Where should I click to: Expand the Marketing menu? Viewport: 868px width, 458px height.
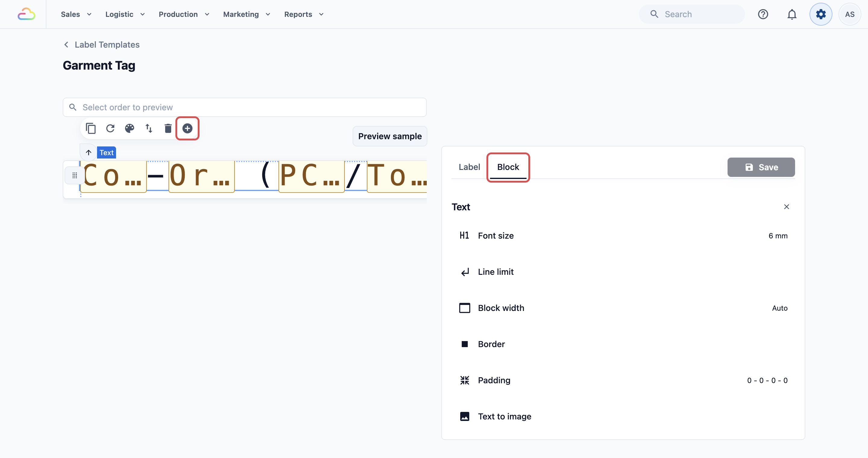coord(247,14)
